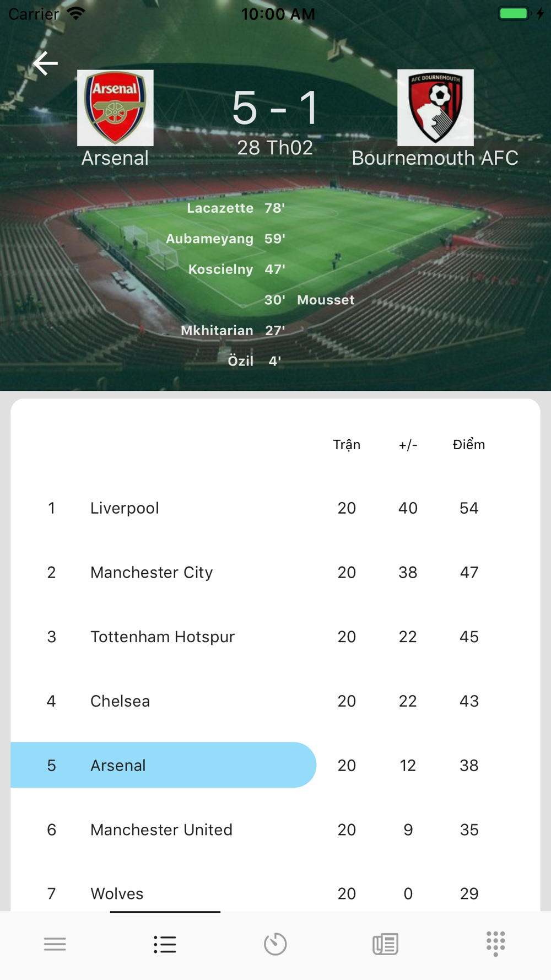This screenshot has width=551, height=980.
Task: Tap the Bournemouth AFC club crest
Action: tap(435, 107)
